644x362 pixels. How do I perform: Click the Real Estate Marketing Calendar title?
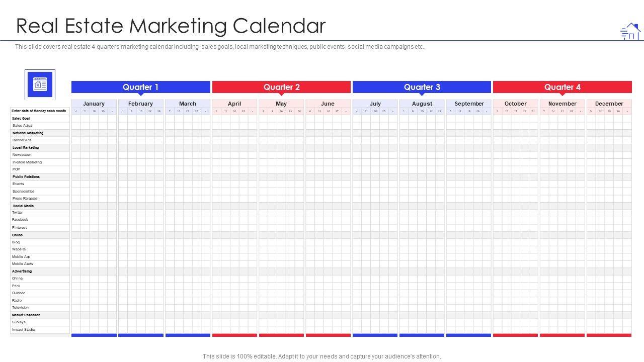(171, 26)
